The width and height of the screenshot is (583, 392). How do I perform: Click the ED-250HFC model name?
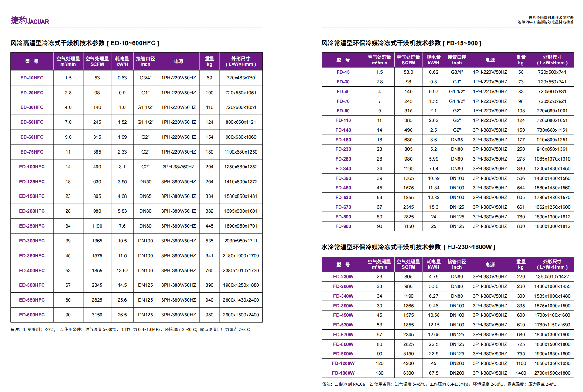coord(32,226)
